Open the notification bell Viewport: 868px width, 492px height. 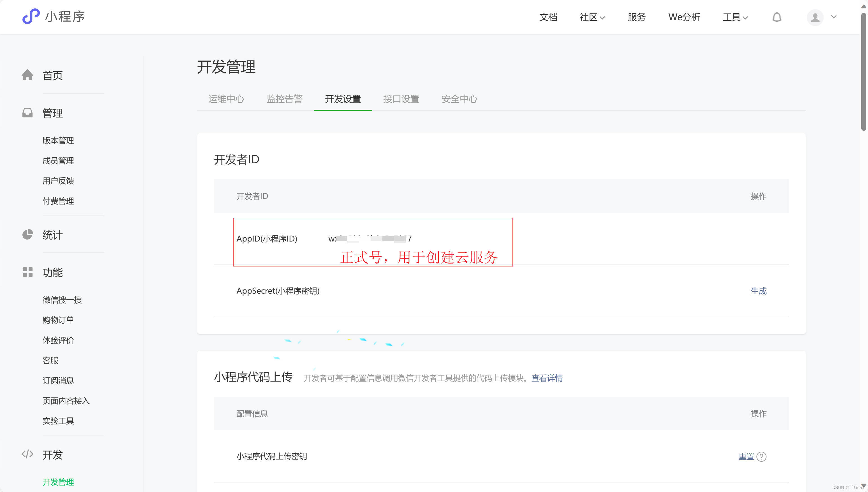coord(777,17)
